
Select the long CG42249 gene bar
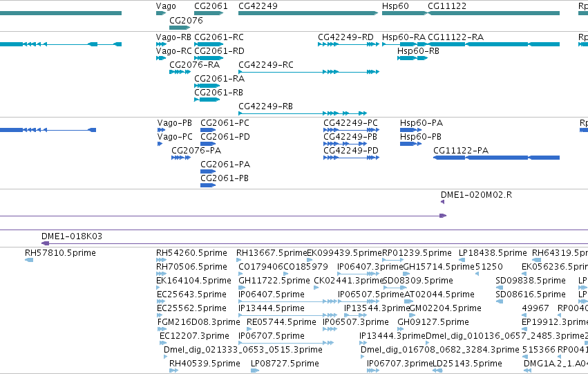tap(308, 13)
